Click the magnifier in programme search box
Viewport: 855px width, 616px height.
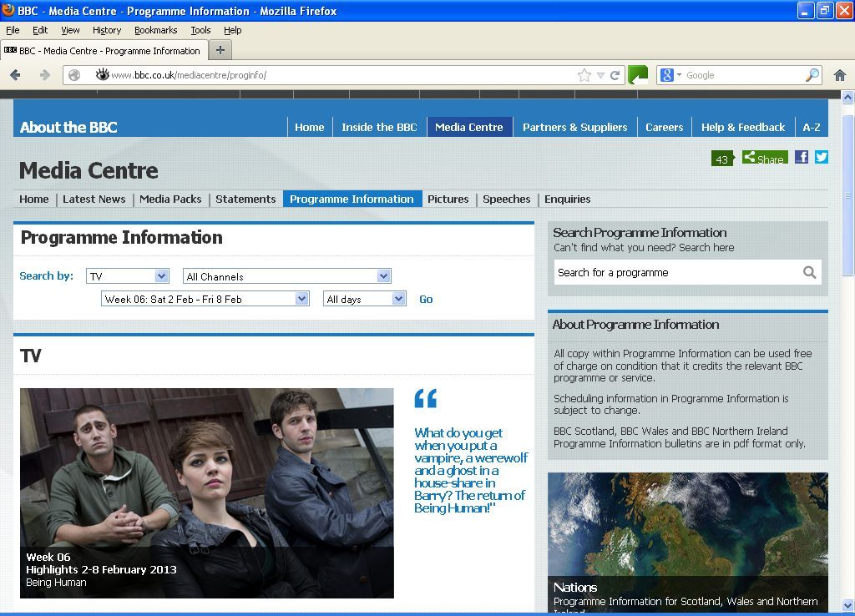pyautogui.click(x=809, y=272)
